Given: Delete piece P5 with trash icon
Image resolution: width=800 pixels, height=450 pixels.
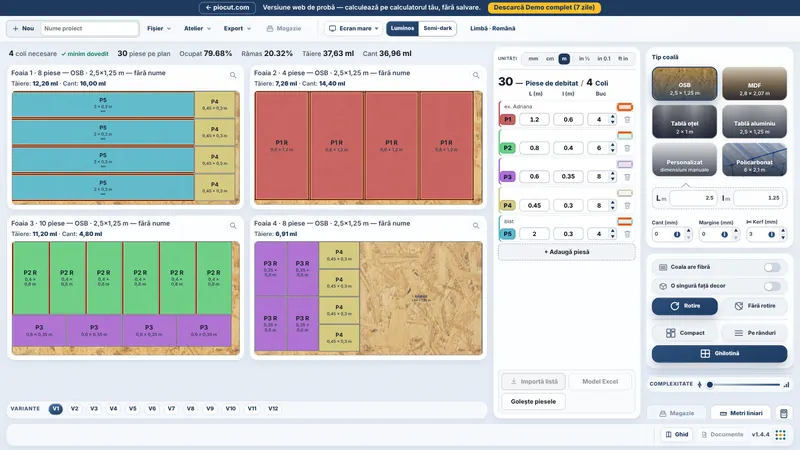Looking at the screenshot, I should 627,234.
